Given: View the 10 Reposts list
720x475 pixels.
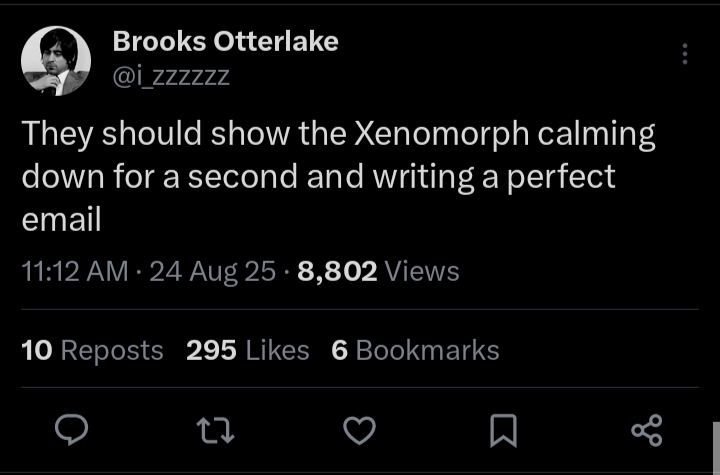Looking at the screenshot, I should pos(92,350).
